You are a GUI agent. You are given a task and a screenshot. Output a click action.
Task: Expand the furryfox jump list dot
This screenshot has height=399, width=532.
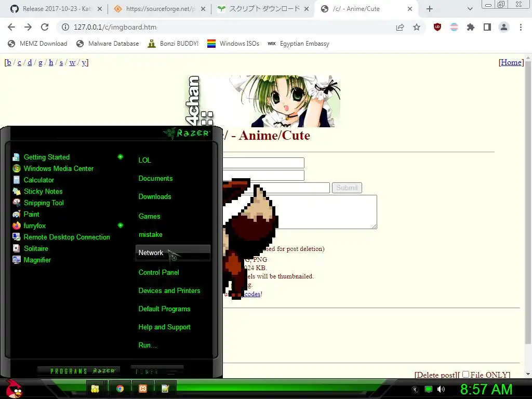(120, 225)
